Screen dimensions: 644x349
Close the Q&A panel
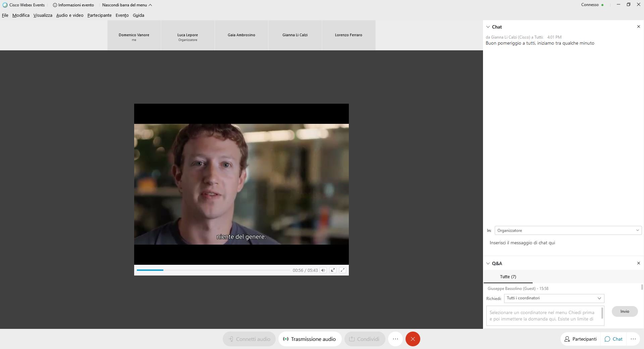[x=638, y=263]
